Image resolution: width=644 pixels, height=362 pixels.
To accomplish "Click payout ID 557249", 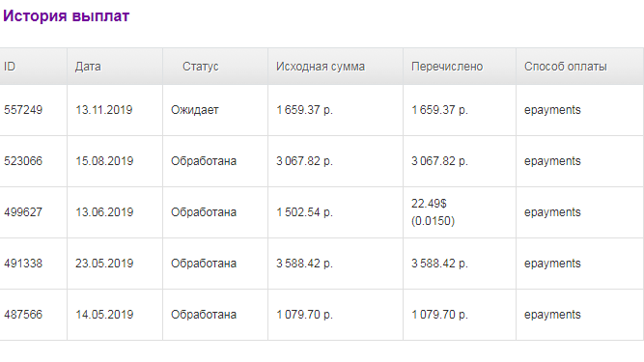I will coord(23,110).
